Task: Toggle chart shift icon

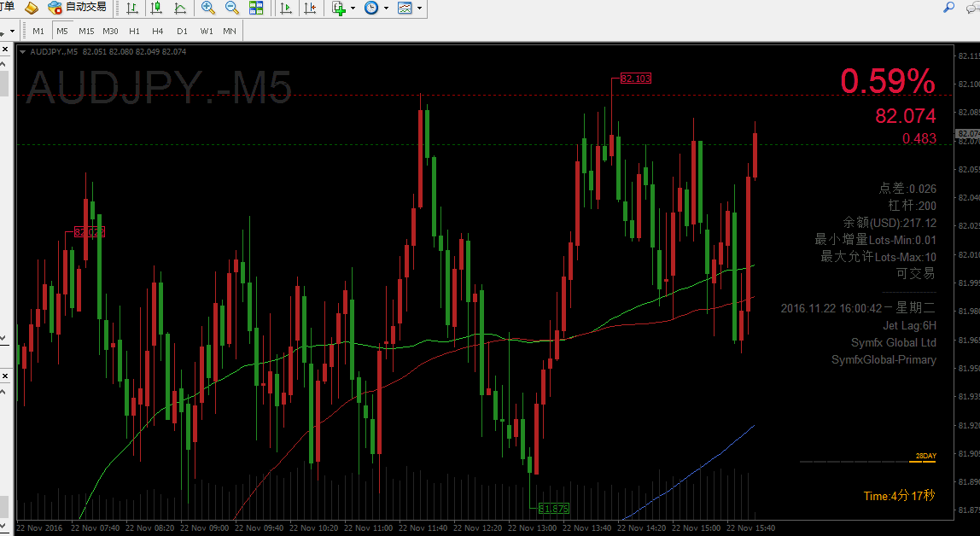Action: [x=310, y=9]
